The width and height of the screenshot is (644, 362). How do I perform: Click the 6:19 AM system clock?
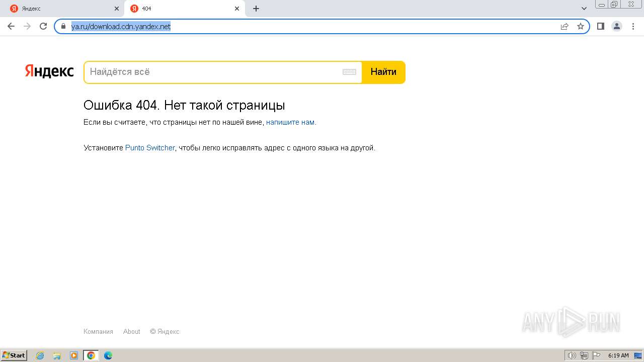(618, 355)
